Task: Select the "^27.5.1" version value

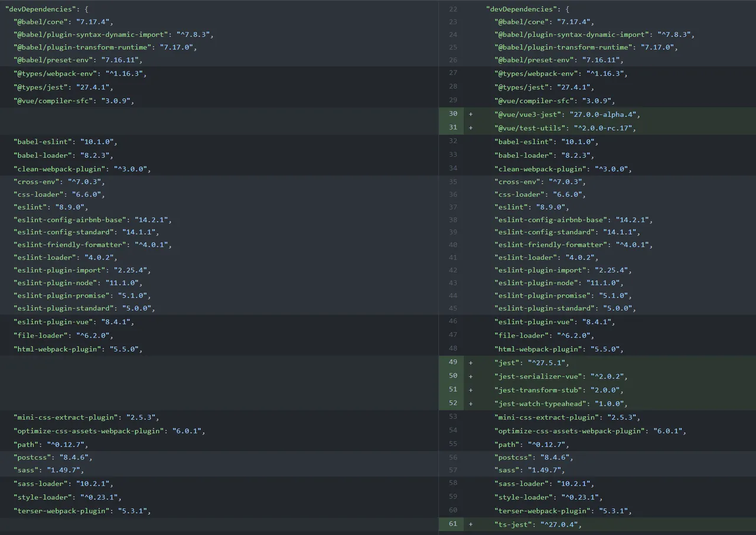Action: pyautogui.click(x=547, y=362)
